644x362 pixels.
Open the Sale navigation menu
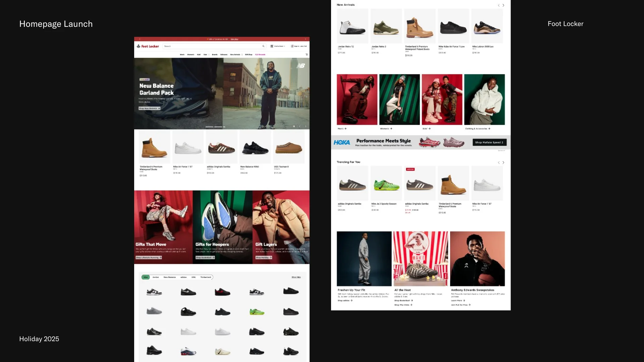(205, 55)
